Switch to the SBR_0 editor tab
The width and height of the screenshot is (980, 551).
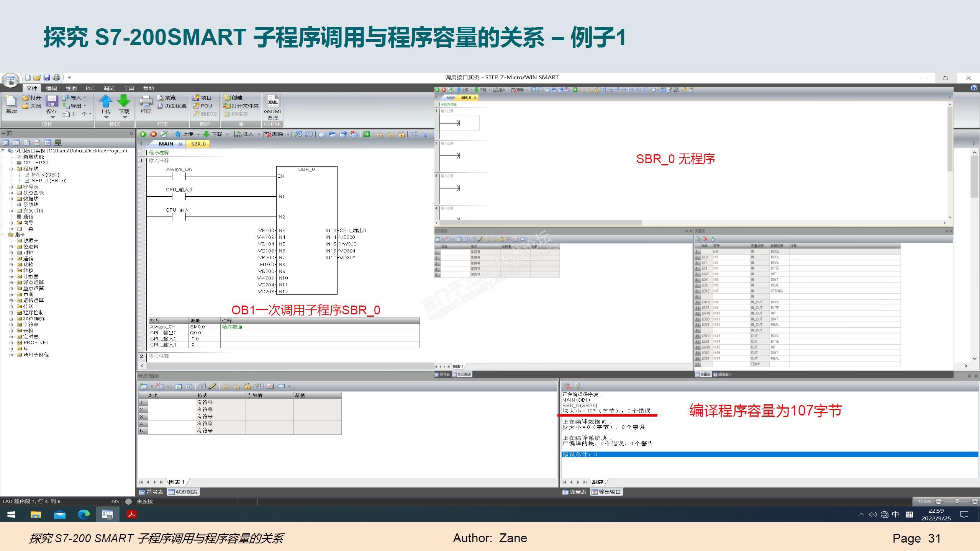[198, 144]
